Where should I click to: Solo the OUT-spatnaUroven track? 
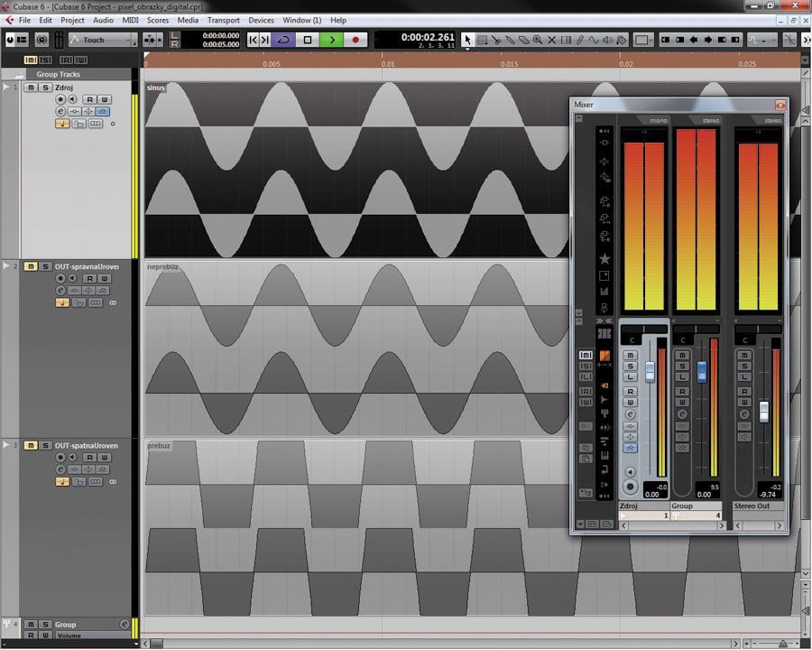46,446
